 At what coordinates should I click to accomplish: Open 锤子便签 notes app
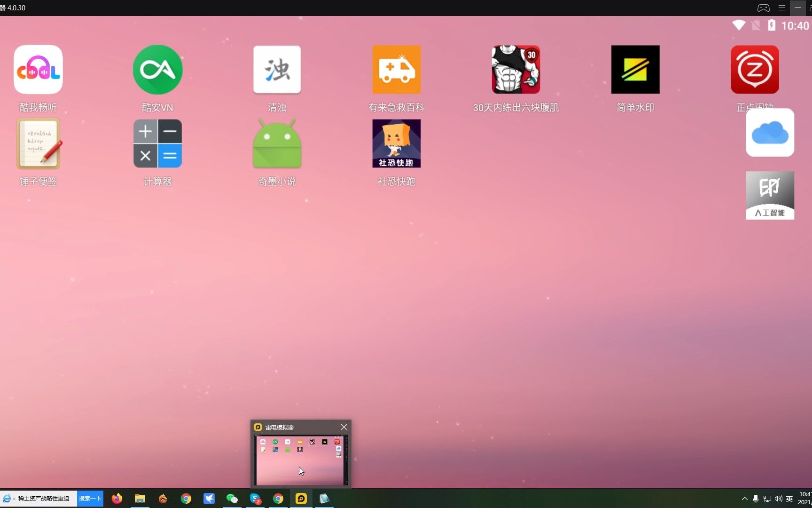[38, 143]
